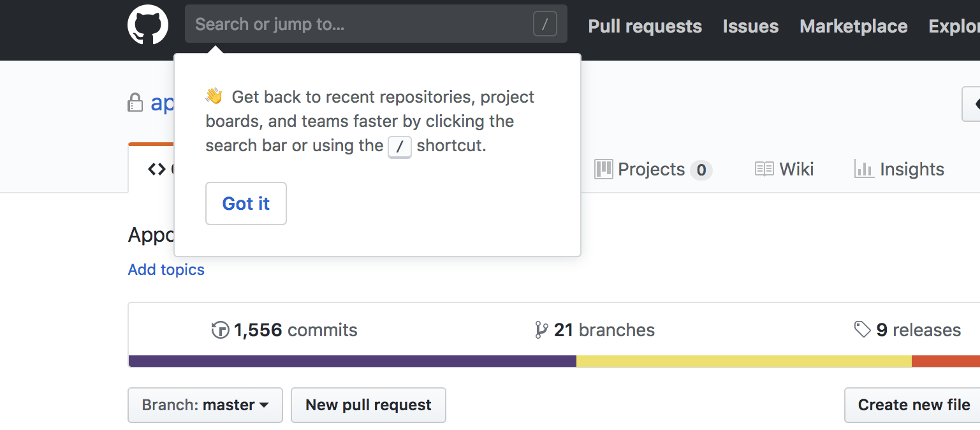Click the Code tab angle brackets icon
Viewport: 980px width, 430px height.
(x=156, y=169)
